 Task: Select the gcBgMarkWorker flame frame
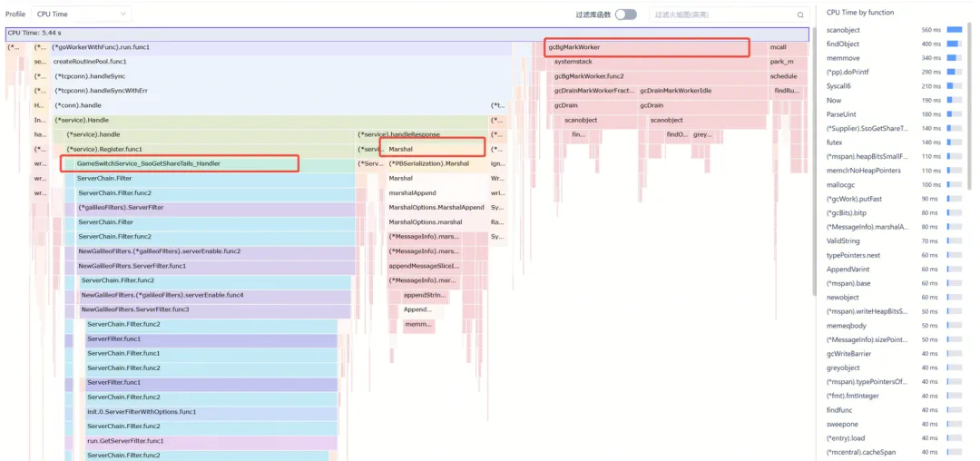click(x=647, y=47)
